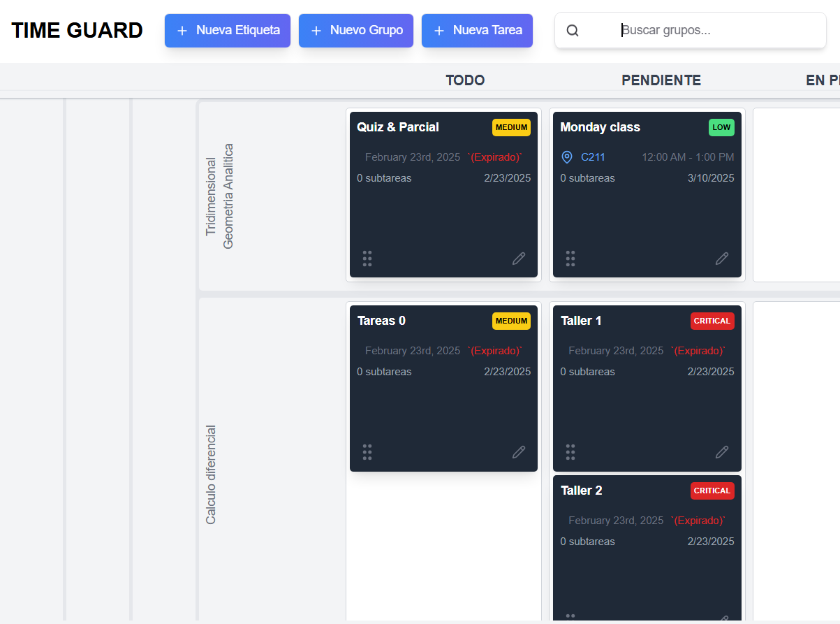The image size is (840, 624).
Task: Click pencil edit icon on Tareas 0 card
Action: coord(519,452)
